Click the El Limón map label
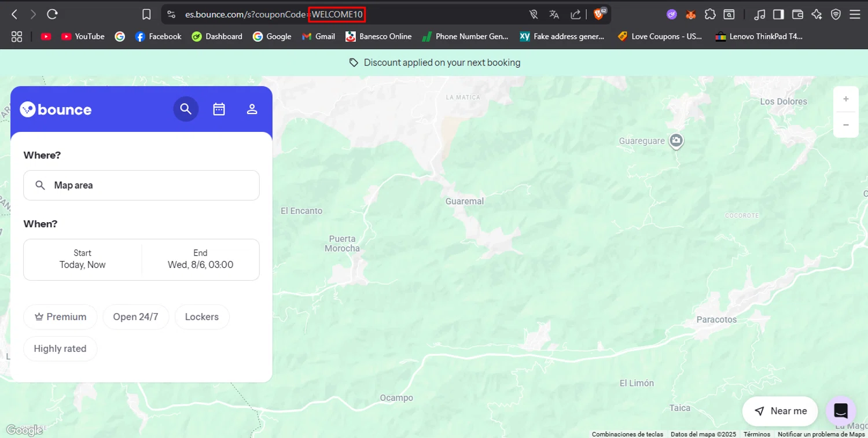868x438 pixels. (637, 383)
